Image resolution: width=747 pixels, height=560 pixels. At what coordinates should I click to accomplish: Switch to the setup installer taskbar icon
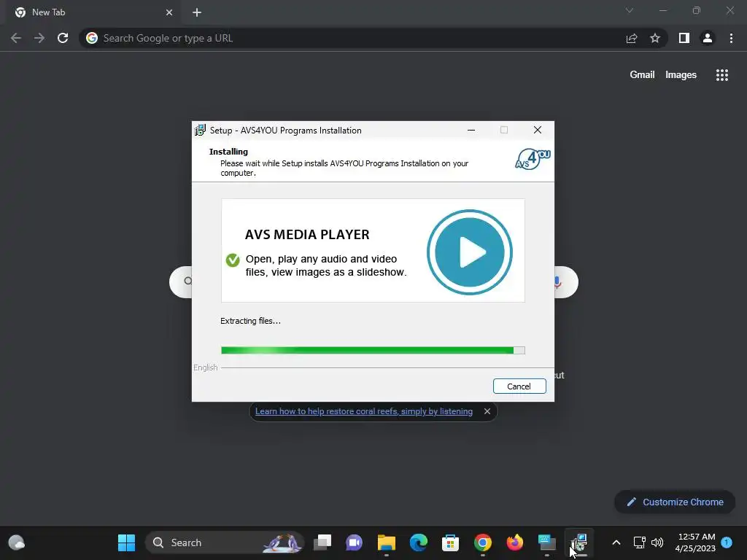pos(578,542)
